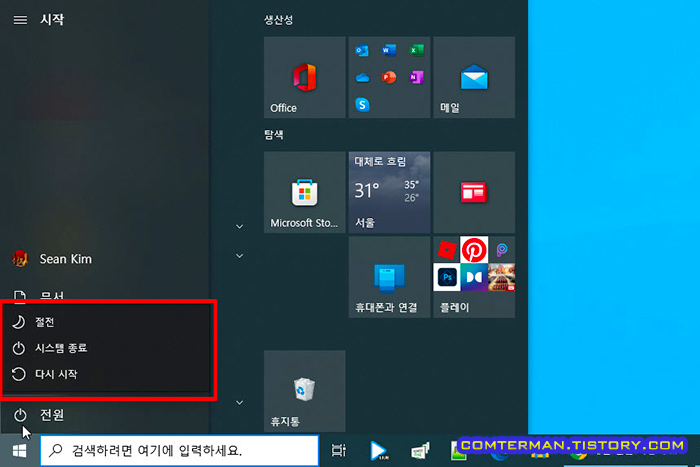Open the Office tile
Screen dimensions: 700x467
click(x=304, y=77)
